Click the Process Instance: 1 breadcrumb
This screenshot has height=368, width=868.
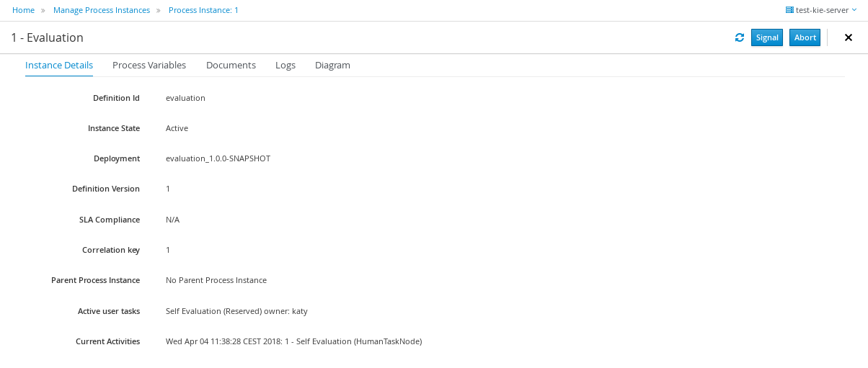pyautogui.click(x=203, y=10)
